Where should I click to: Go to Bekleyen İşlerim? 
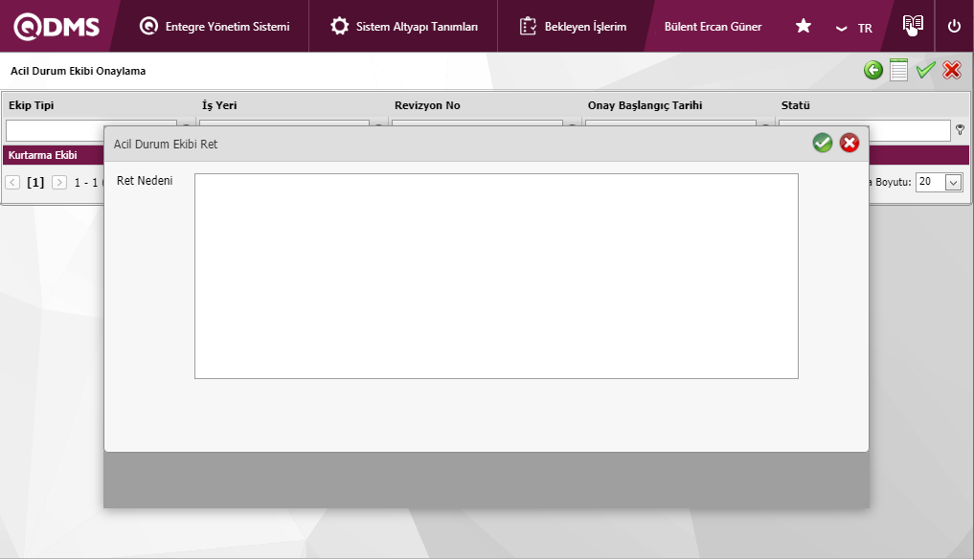574,27
